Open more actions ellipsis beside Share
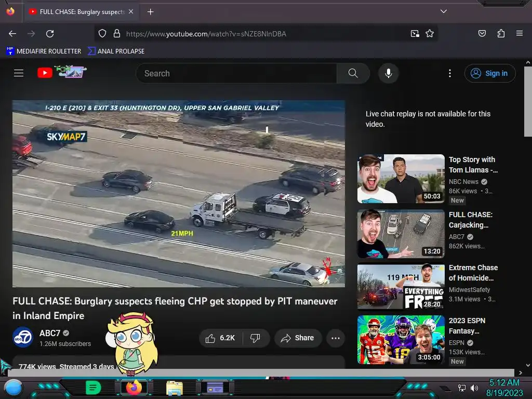The height and width of the screenshot is (399, 532). click(335, 338)
